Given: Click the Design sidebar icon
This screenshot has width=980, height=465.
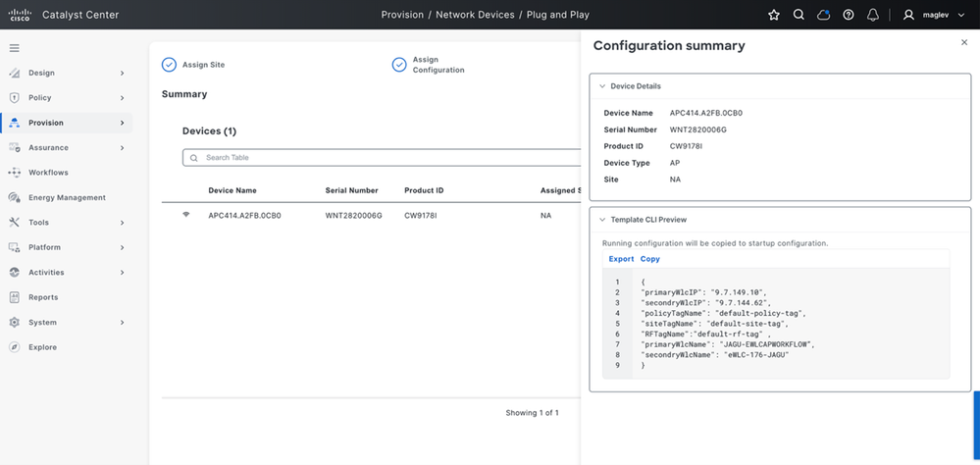Looking at the screenshot, I should (15, 74).
